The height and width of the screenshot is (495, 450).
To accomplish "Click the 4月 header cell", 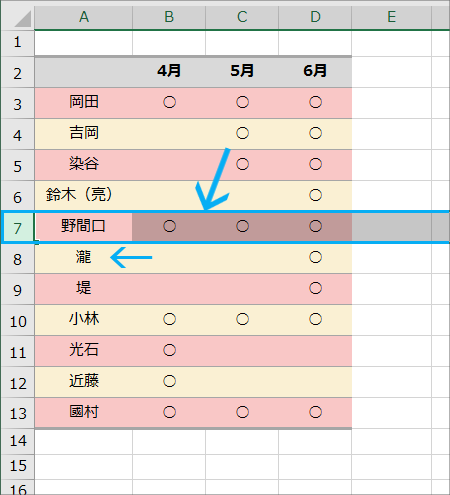I will coord(169,72).
